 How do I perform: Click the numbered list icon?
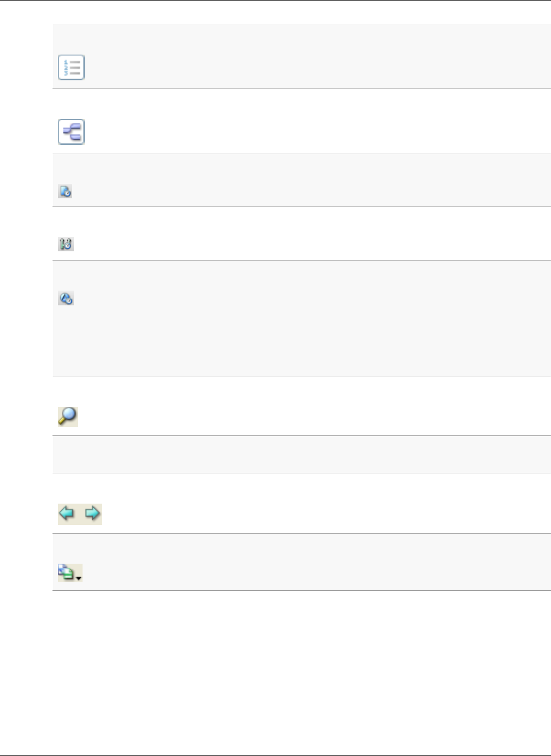click(71, 67)
